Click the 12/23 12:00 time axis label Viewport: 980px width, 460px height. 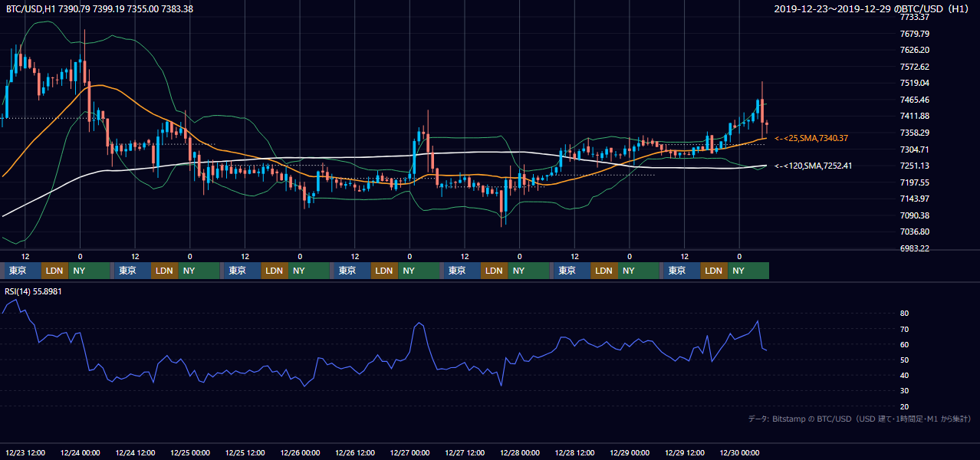pyautogui.click(x=25, y=453)
